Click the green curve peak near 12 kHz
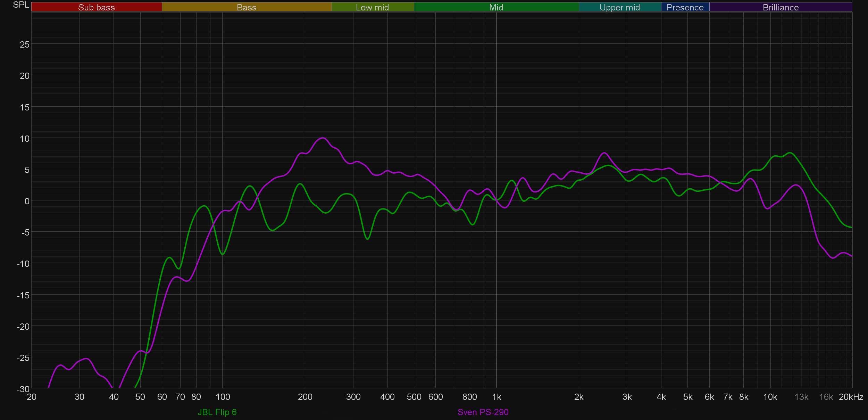Image resolution: width=868 pixels, height=420 pixels. (790, 153)
